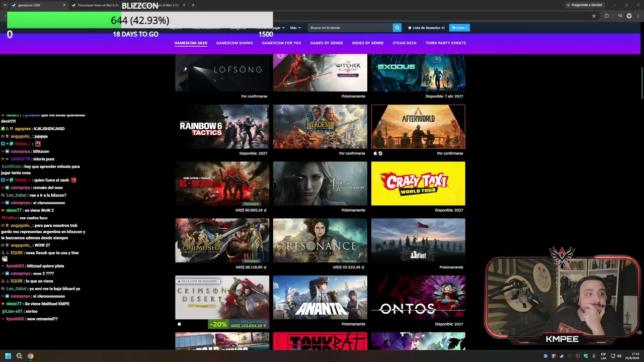Image resolution: width=644 pixels, height=362 pixels.
Task: Click the ESP LAA language indicator
Action: [x=604, y=356]
